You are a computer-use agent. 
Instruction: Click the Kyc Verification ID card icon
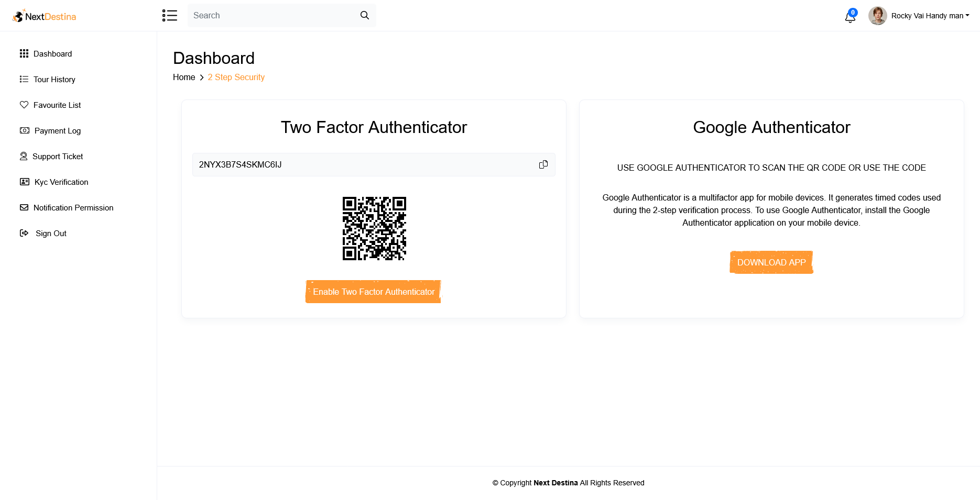click(25, 182)
